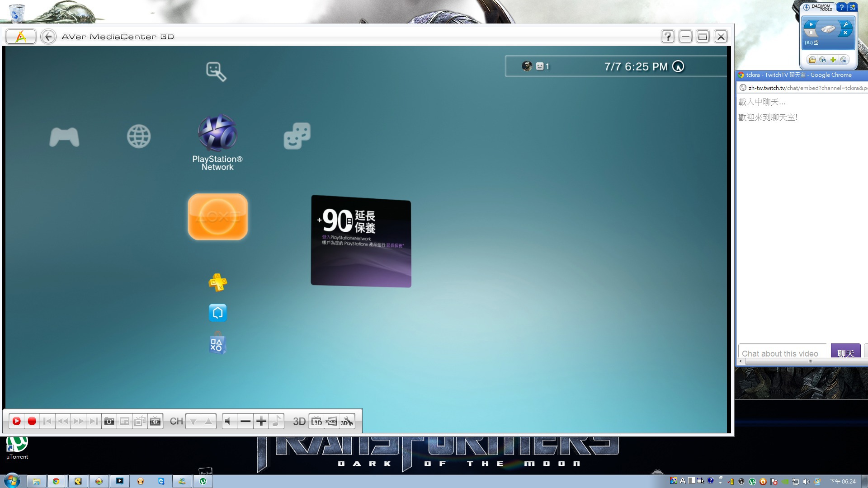
Task: Click the 7/7 6:25 PM clock
Action: 636,67
